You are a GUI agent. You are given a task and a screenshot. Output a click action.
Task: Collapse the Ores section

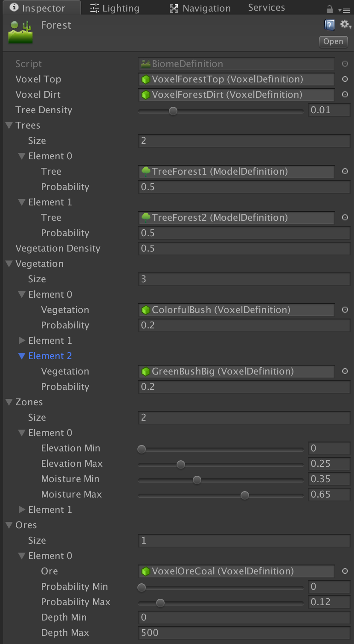click(x=9, y=525)
